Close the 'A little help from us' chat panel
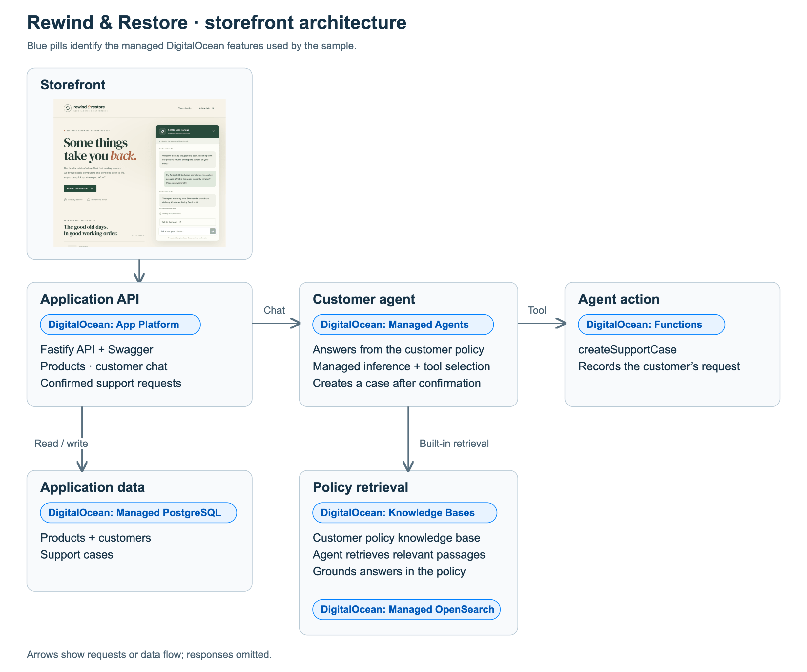 coord(213,131)
